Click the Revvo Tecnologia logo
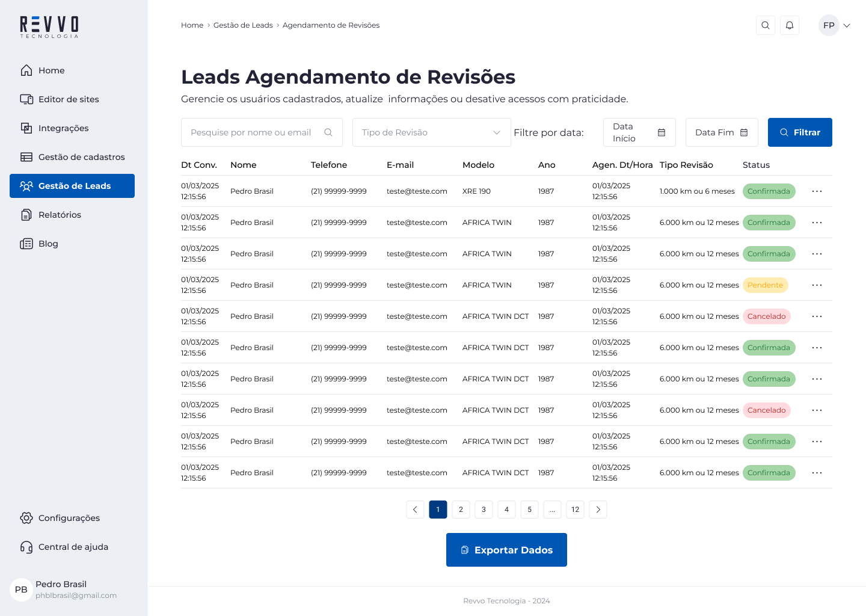The width and height of the screenshot is (866, 616). click(49, 27)
